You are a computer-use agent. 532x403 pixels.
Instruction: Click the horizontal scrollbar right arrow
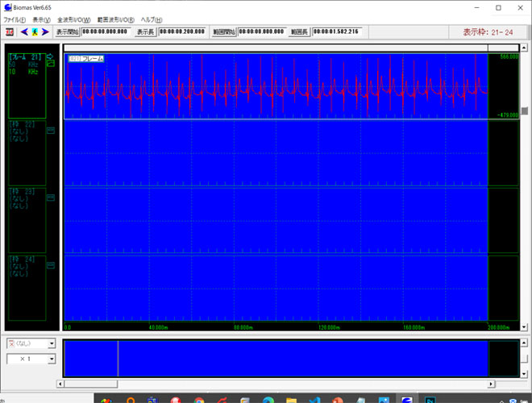coord(491,384)
